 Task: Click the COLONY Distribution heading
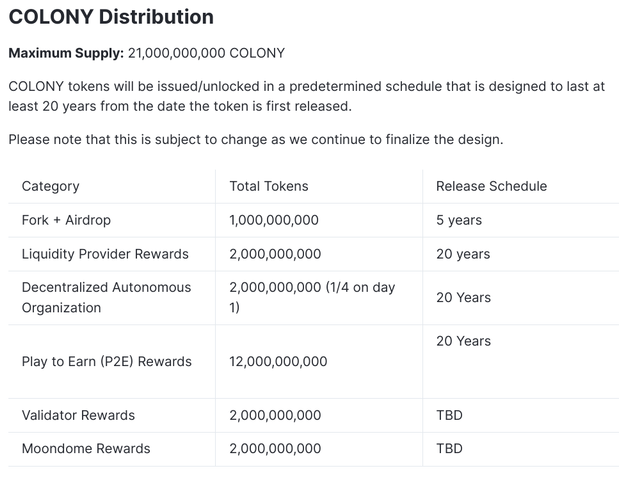(x=111, y=17)
